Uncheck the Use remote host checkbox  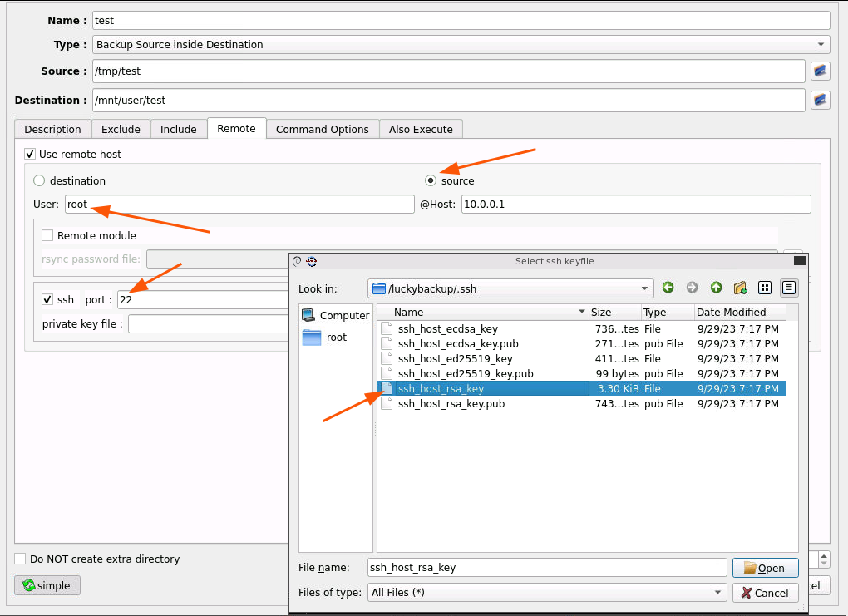(31, 154)
